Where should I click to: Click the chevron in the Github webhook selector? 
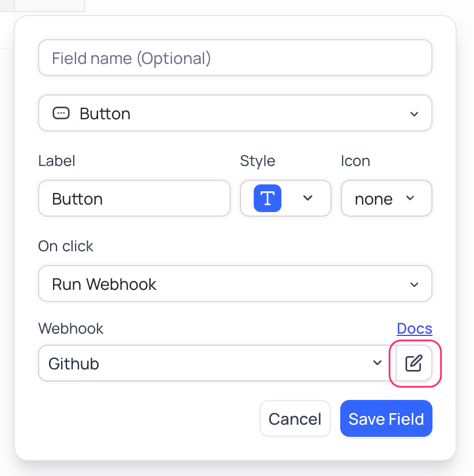378,363
